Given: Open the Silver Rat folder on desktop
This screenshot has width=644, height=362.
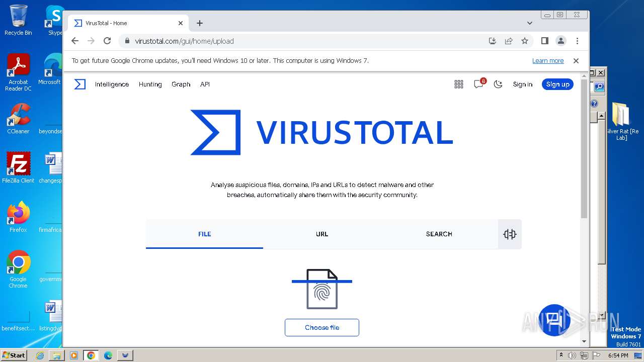Looking at the screenshot, I should (x=622, y=121).
